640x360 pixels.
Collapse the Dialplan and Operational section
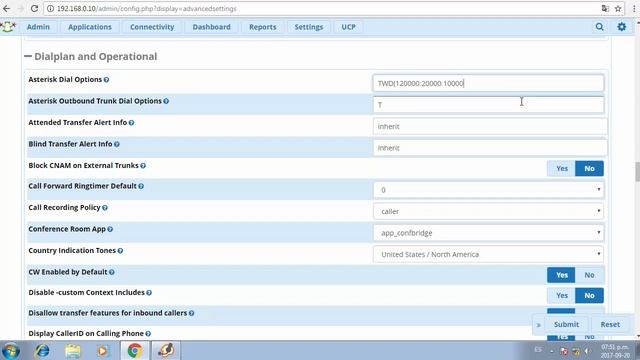[x=28, y=56]
